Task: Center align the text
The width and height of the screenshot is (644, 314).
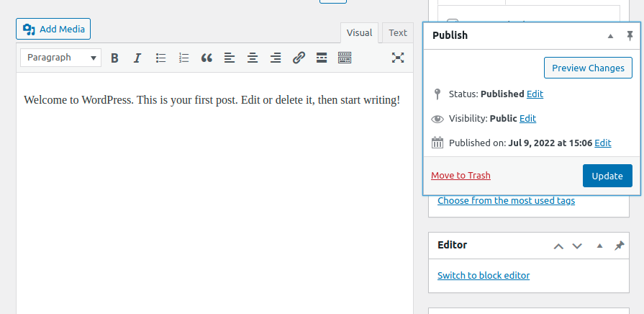Action: 253,58
